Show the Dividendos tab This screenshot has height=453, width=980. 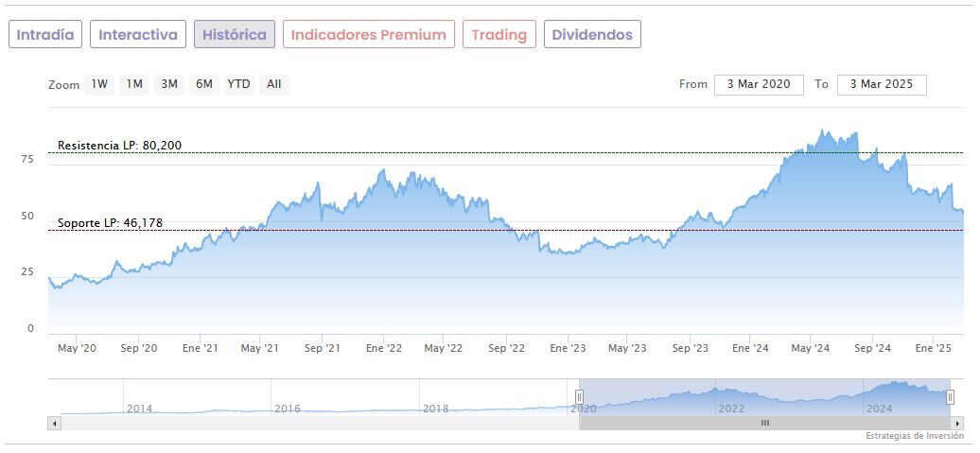[x=592, y=35]
